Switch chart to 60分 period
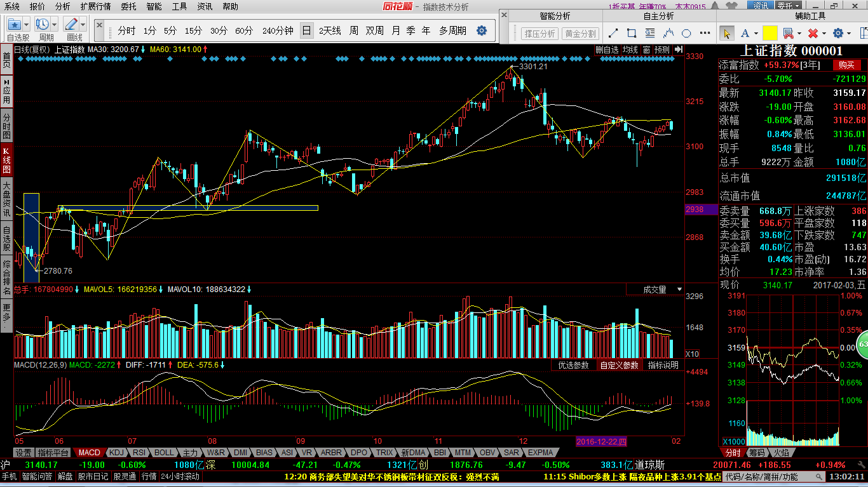 (x=244, y=30)
